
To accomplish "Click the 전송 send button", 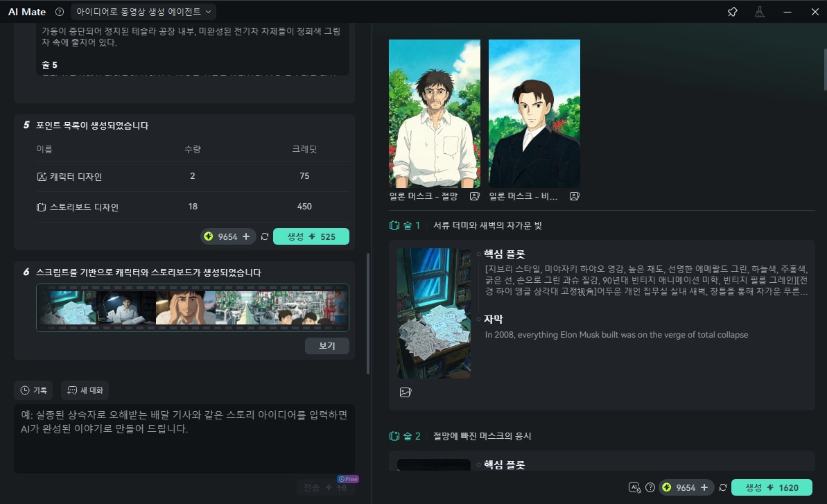I will [x=325, y=487].
